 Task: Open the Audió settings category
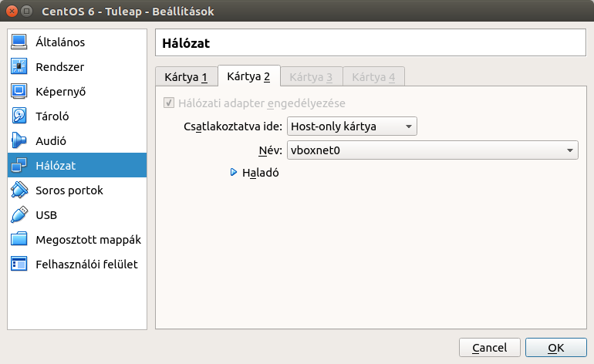pos(77,140)
